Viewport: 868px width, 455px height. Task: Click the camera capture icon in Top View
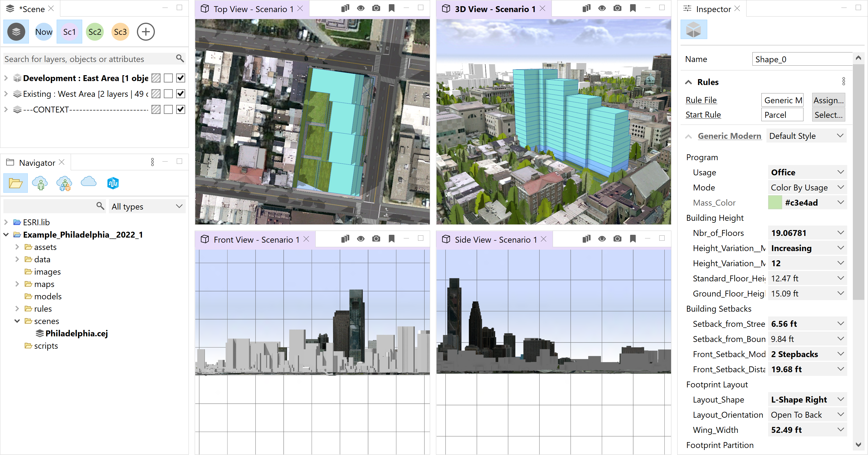(375, 9)
